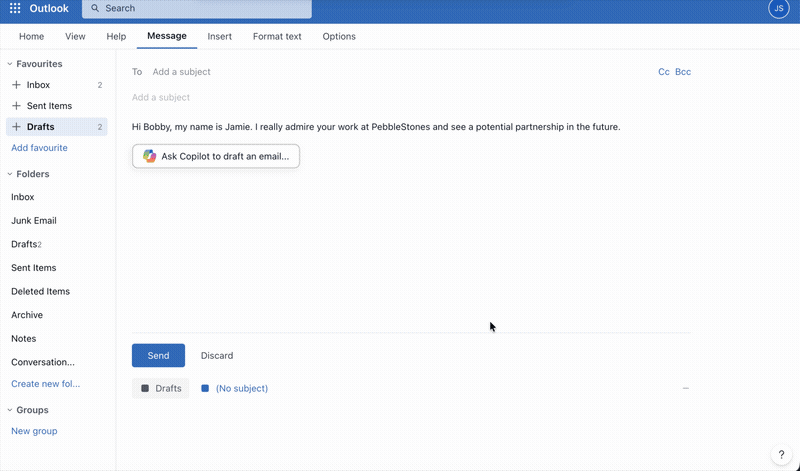Click the plus icon beside favourite Drafts

pyautogui.click(x=16, y=127)
